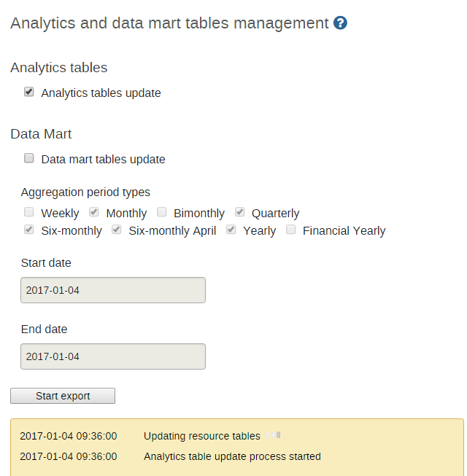Click the loading progress indicator
The height and width of the screenshot is (476, 467).
(x=274, y=436)
